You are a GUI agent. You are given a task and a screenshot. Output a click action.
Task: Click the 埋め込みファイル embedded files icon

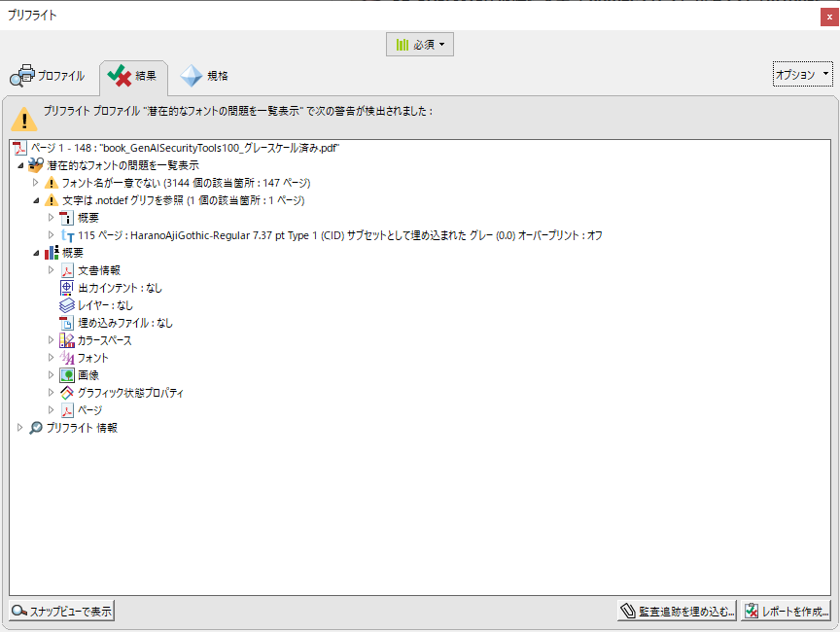tap(67, 323)
